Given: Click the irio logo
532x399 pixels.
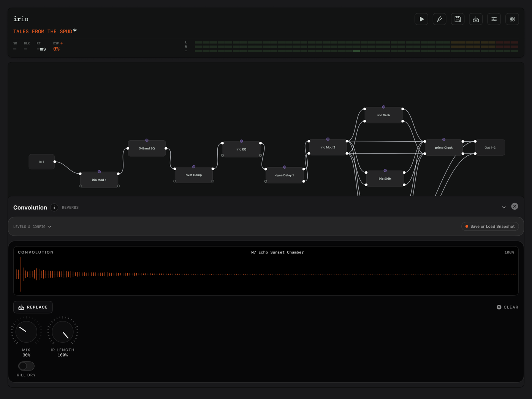Looking at the screenshot, I should (21, 19).
